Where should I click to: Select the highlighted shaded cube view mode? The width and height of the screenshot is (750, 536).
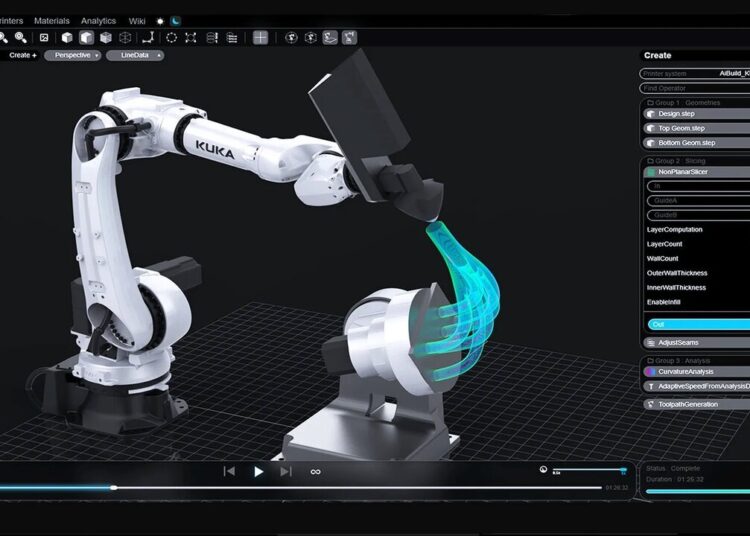point(87,37)
